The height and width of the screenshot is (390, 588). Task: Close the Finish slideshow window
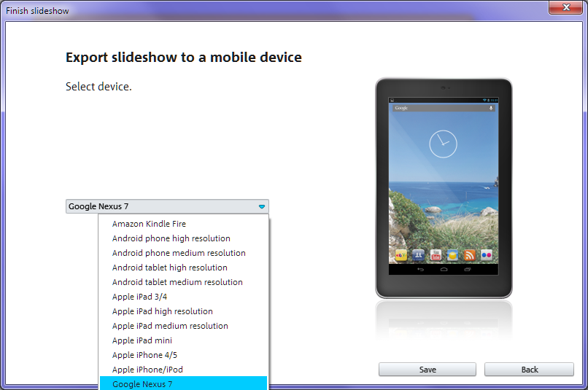point(566,7)
